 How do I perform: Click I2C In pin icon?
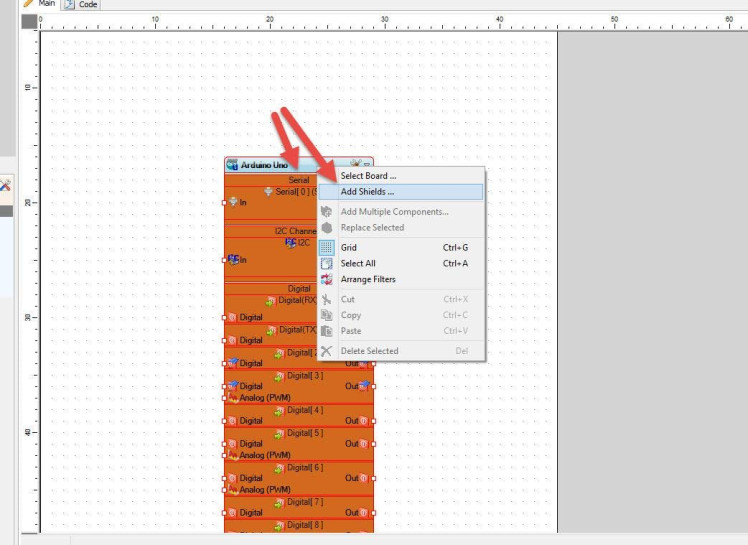point(233,259)
